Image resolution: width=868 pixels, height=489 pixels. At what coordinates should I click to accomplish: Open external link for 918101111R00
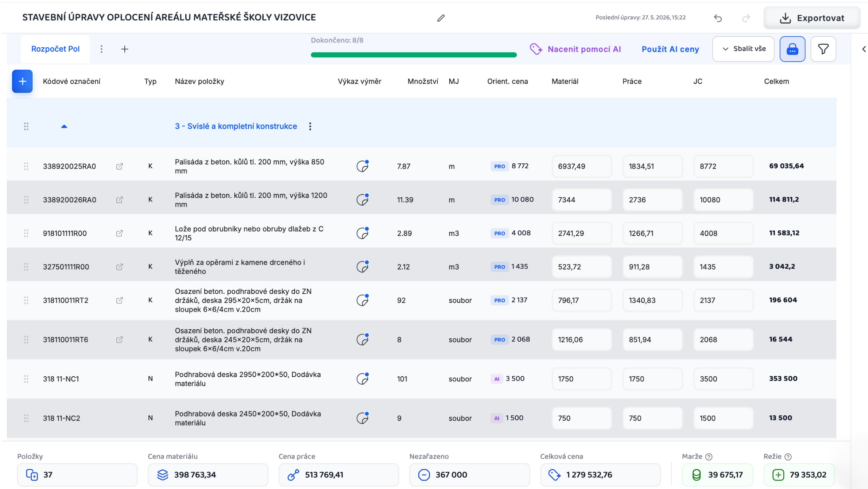[119, 233]
